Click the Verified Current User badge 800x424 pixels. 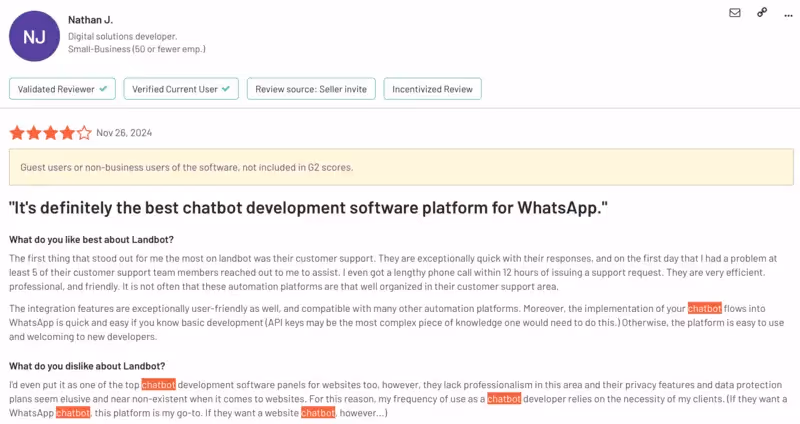[181, 89]
